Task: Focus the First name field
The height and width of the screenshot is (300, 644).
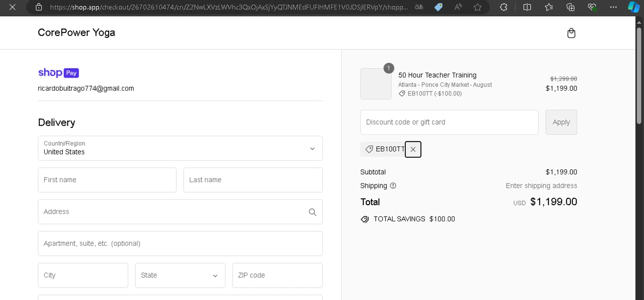Action: (107, 180)
